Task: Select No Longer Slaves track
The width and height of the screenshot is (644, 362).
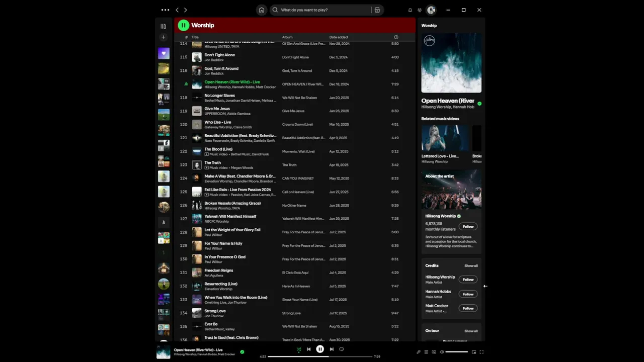Action: [x=295, y=98]
